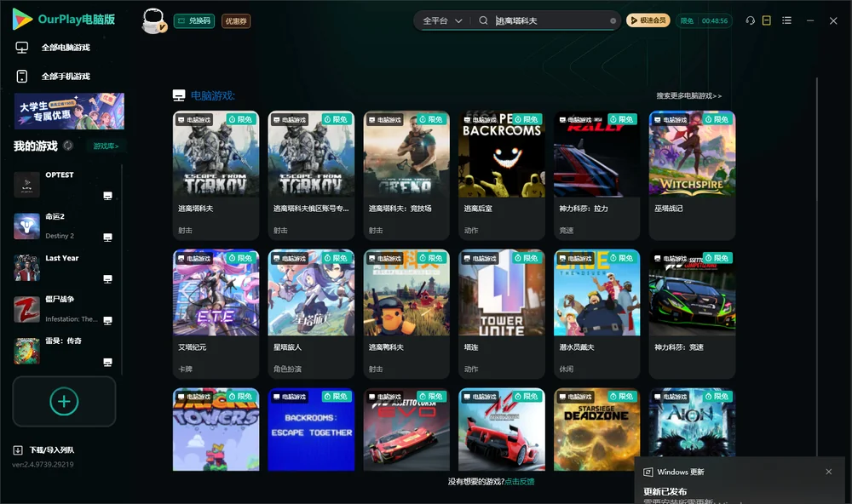Click the yellow square icon beside the headset

pos(767,20)
